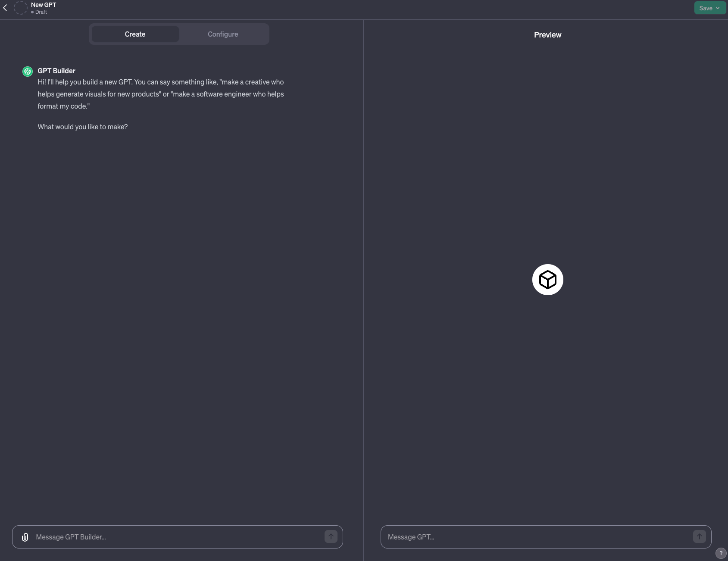Click the GPT Builder ChatGPT logo avatar
Image resolution: width=728 pixels, height=561 pixels.
[x=28, y=71]
